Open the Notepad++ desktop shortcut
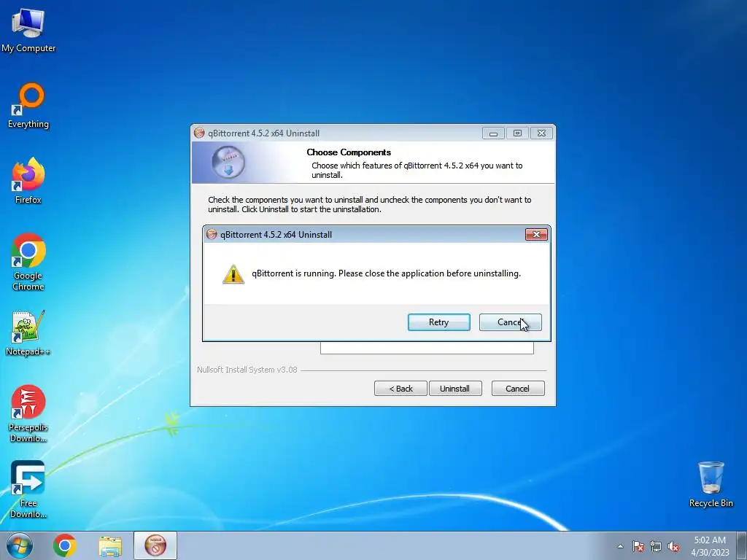The image size is (747, 560). pyautogui.click(x=28, y=333)
